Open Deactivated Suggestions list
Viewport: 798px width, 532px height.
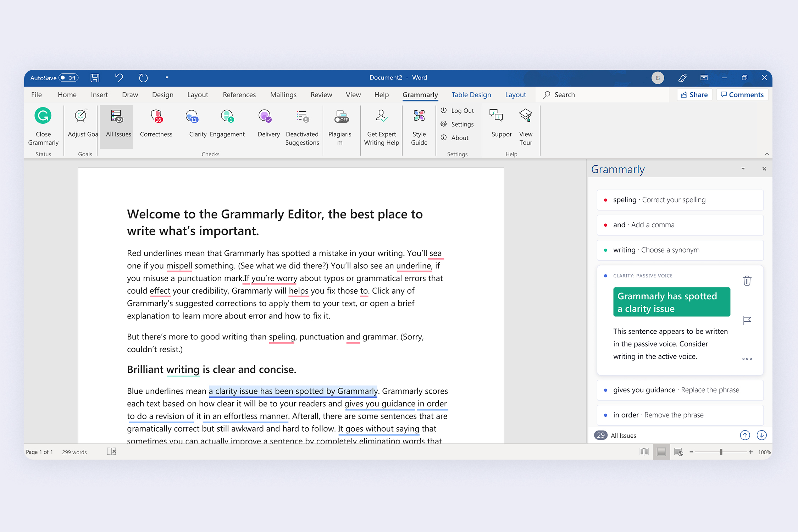click(302, 127)
